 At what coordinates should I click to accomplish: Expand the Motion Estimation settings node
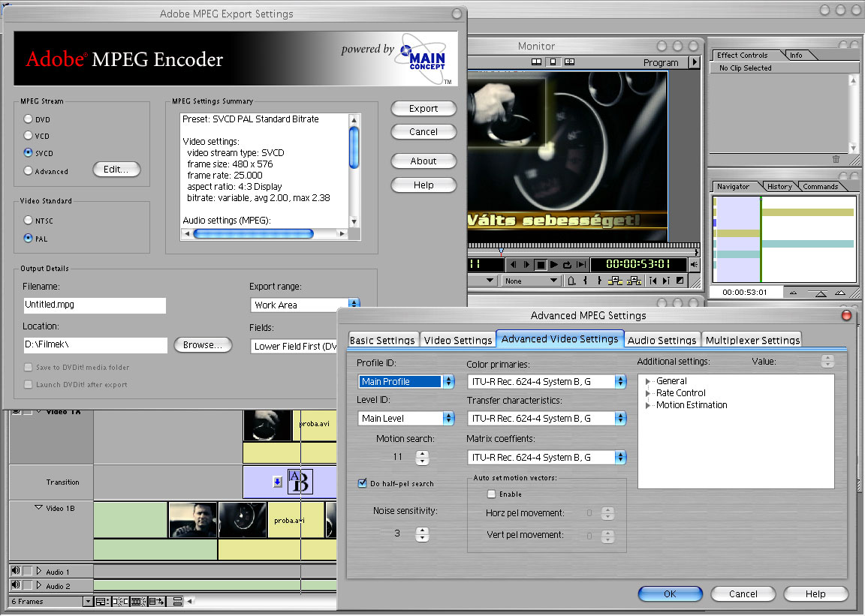[648, 405]
